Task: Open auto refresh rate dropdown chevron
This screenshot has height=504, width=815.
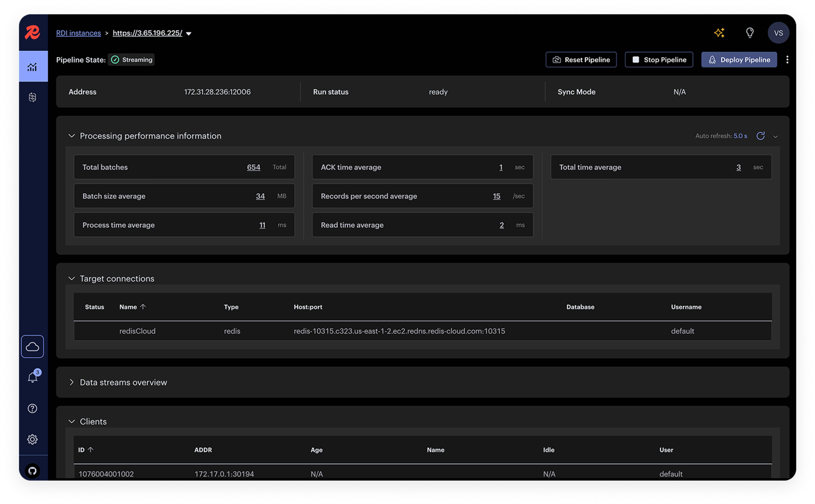Action: coord(775,137)
